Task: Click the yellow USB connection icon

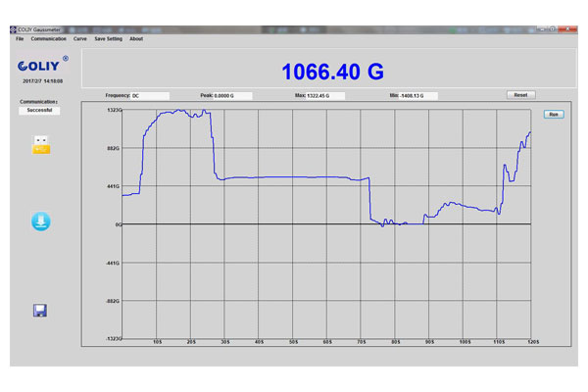Action: click(x=40, y=145)
